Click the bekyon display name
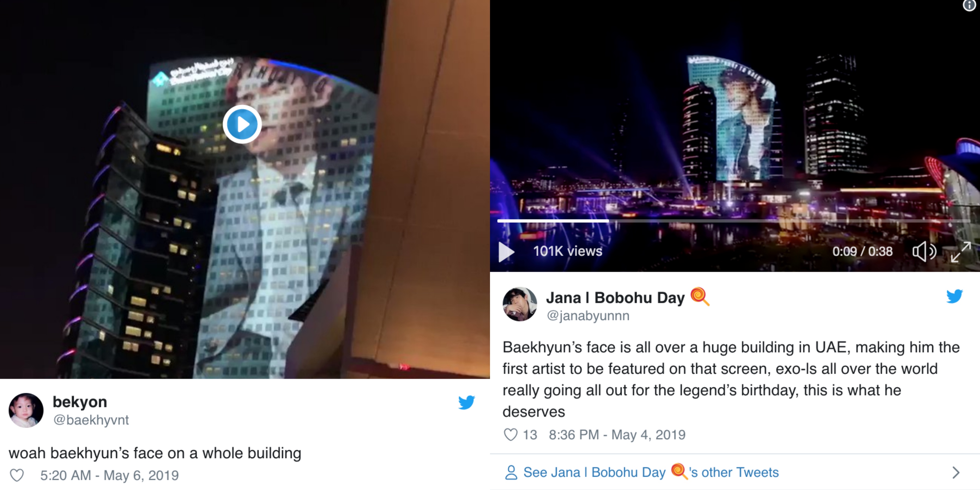The width and height of the screenshot is (980, 490). coord(80,402)
